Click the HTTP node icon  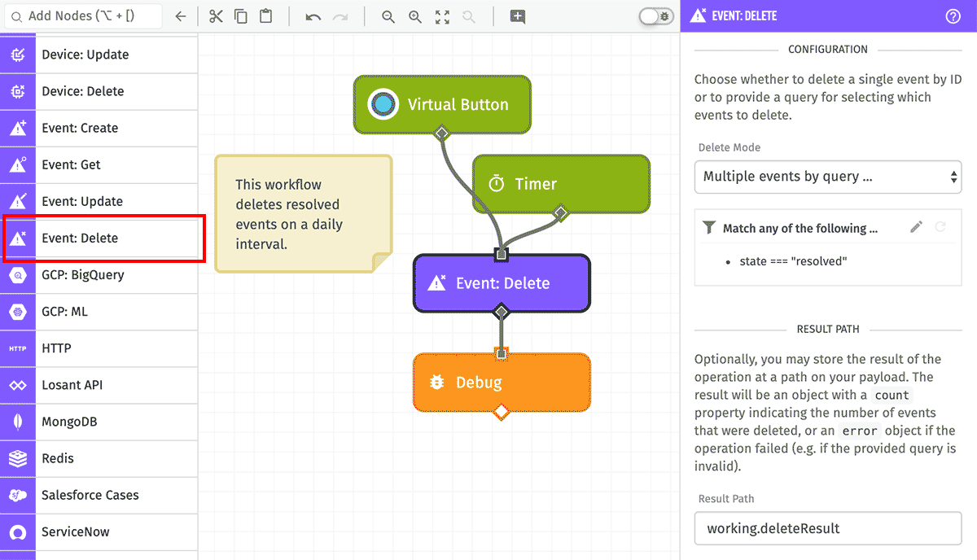[18, 348]
